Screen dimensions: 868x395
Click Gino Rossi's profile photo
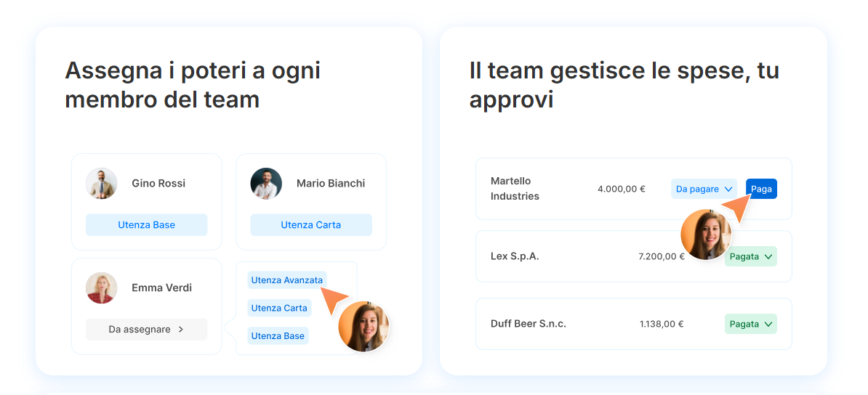pyautogui.click(x=101, y=184)
